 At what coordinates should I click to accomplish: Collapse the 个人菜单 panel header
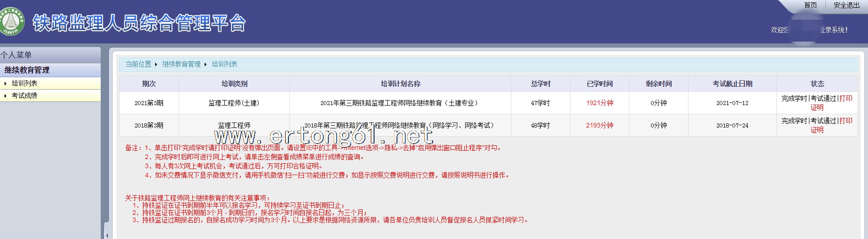pyautogui.click(x=16, y=55)
